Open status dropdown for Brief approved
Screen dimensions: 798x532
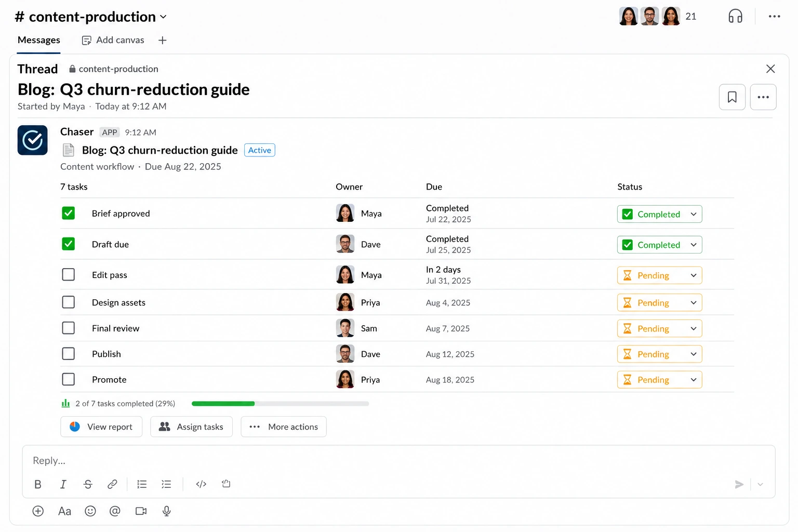(659, 214)
